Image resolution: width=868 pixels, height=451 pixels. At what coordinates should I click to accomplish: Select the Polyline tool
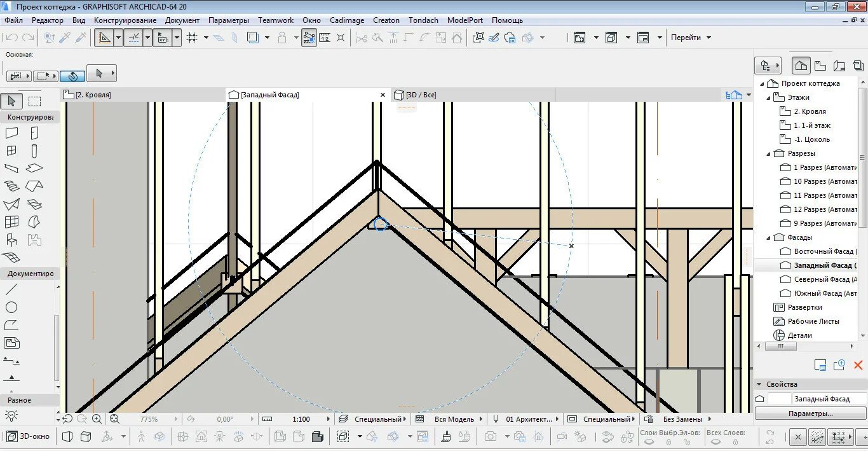11,325
